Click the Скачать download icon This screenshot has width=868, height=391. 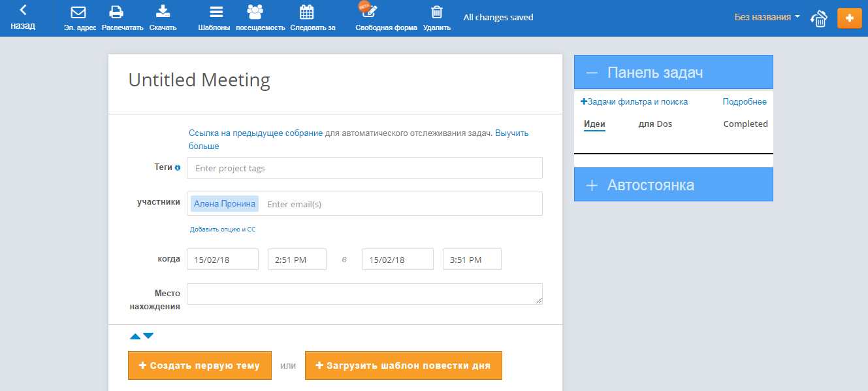163,11
